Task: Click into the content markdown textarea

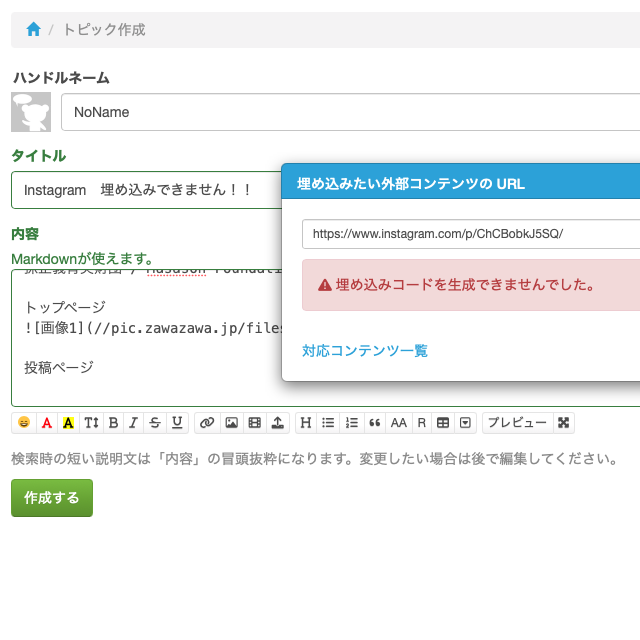Action: tap(146, 338)
